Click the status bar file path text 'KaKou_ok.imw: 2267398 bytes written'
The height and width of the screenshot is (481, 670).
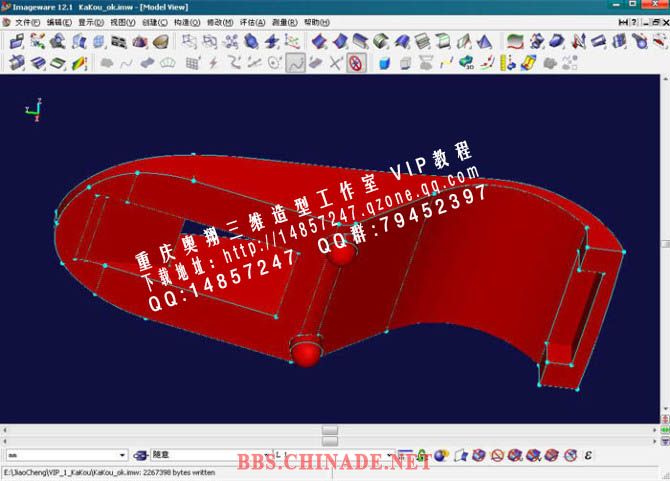pyautogui.click(x=154, y=472)
